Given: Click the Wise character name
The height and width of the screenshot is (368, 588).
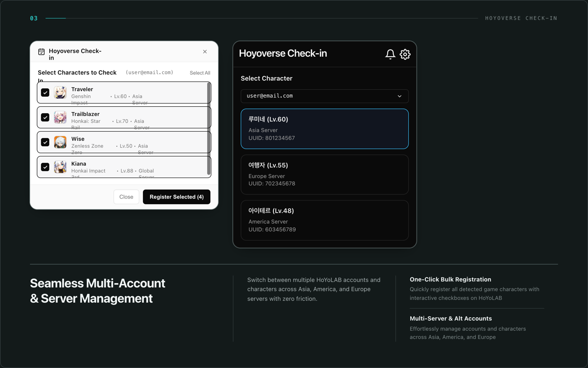Looking at the screenshot, I should [x=78, y=139].
